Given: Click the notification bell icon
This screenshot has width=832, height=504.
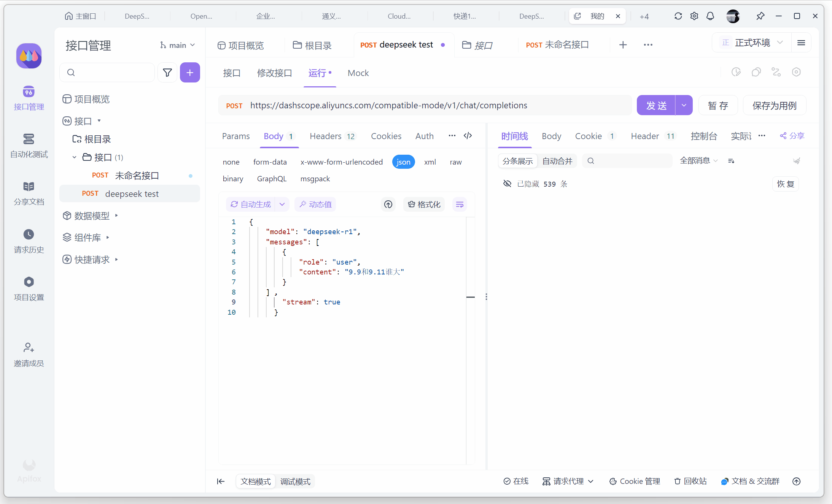Looking at the screenshot, I should pos(710,16).
